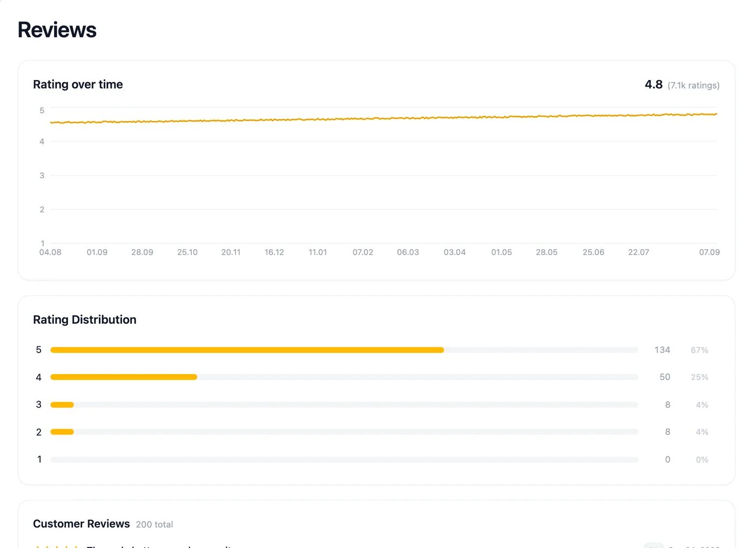Click the Reviews page heading
Screen dimensions: 756x548
[57, 30]
